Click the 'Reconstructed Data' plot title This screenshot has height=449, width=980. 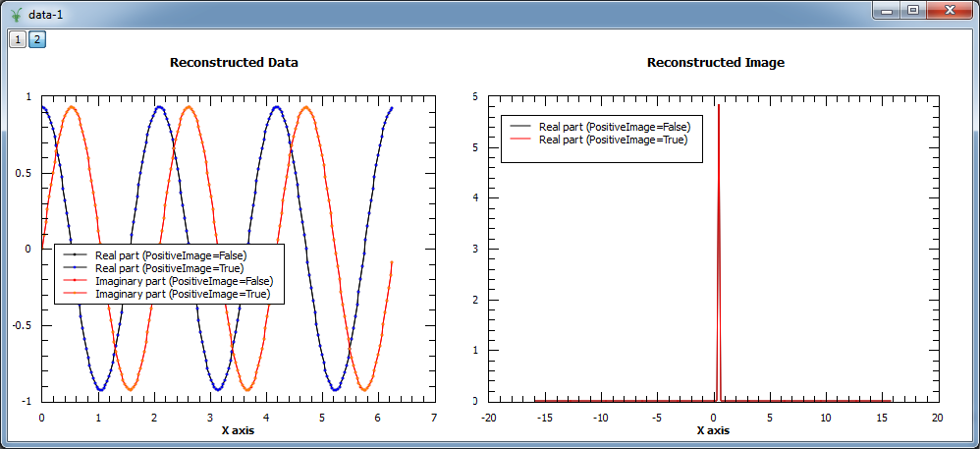pos(234,63)
